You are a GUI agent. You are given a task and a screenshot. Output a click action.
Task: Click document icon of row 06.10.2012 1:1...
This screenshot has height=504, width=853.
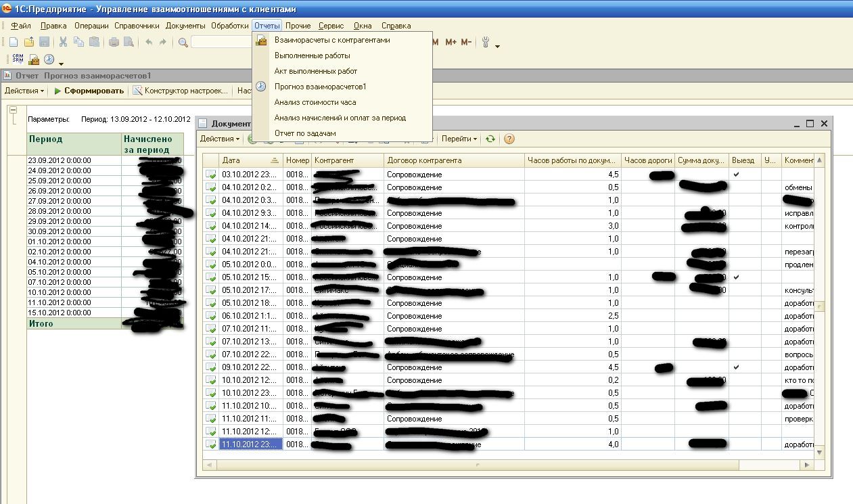pyautogui.click(x=211, y=316)
